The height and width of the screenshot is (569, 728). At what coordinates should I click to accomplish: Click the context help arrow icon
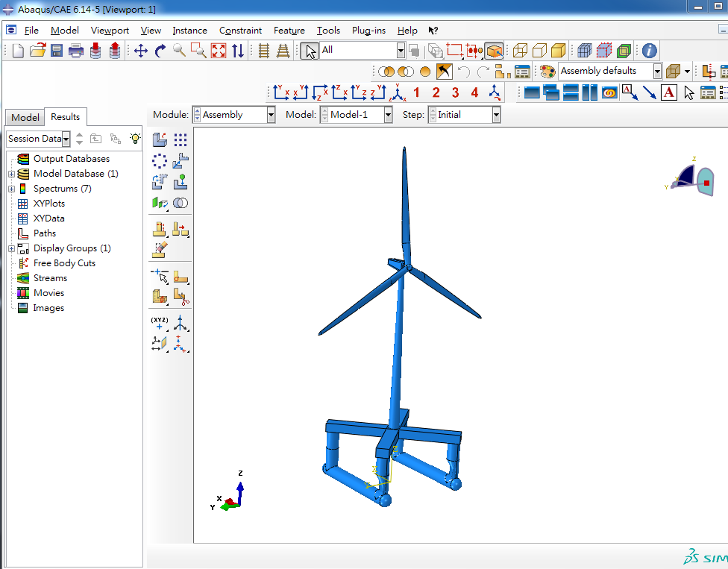(x=433, y=31)
